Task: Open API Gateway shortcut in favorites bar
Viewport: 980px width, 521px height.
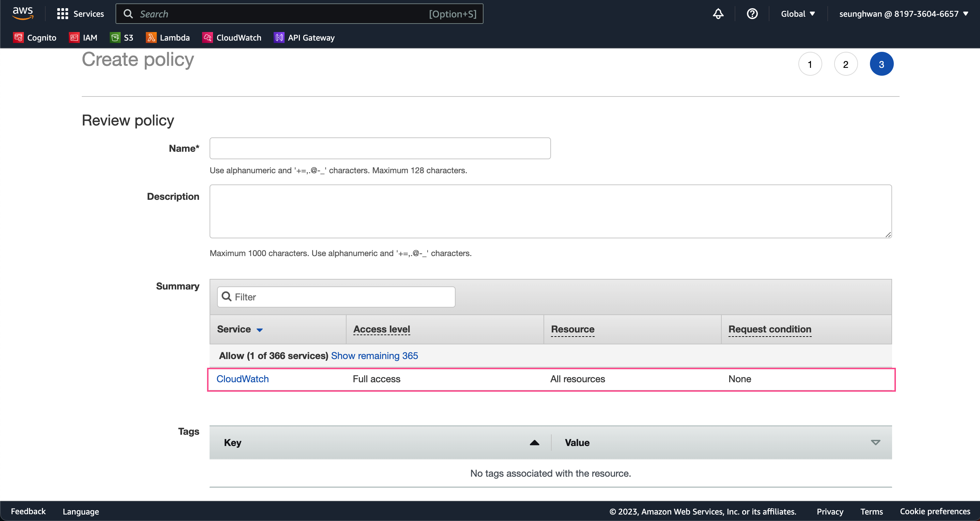Action: click(304, 37)
